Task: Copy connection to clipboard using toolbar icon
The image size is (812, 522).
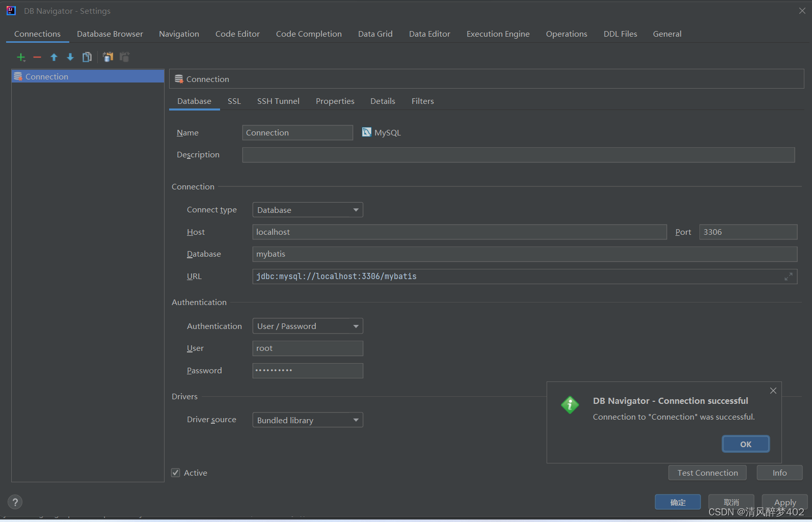Action: pyautogui.click(x=108, y=57)
